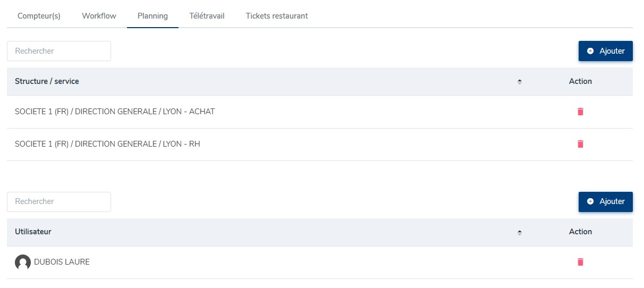644x288 pixels.
Task: Focus the user Rechercher search field
Action: point(59,201)
